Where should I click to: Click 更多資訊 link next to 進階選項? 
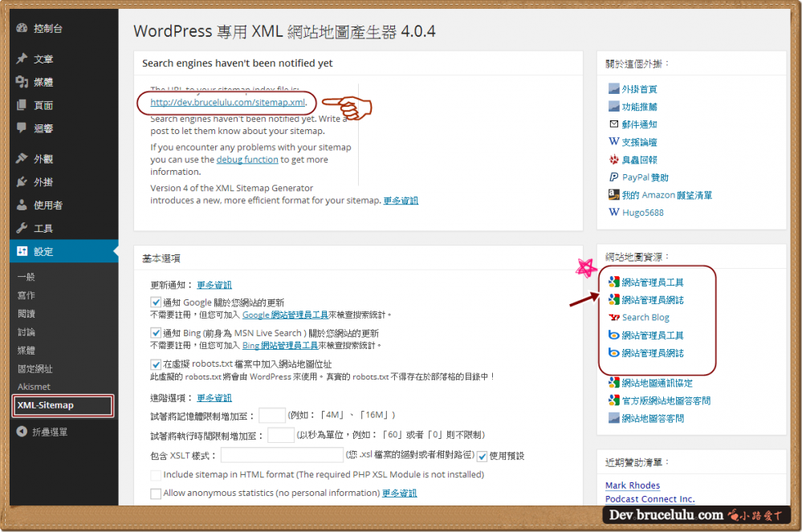214,397
